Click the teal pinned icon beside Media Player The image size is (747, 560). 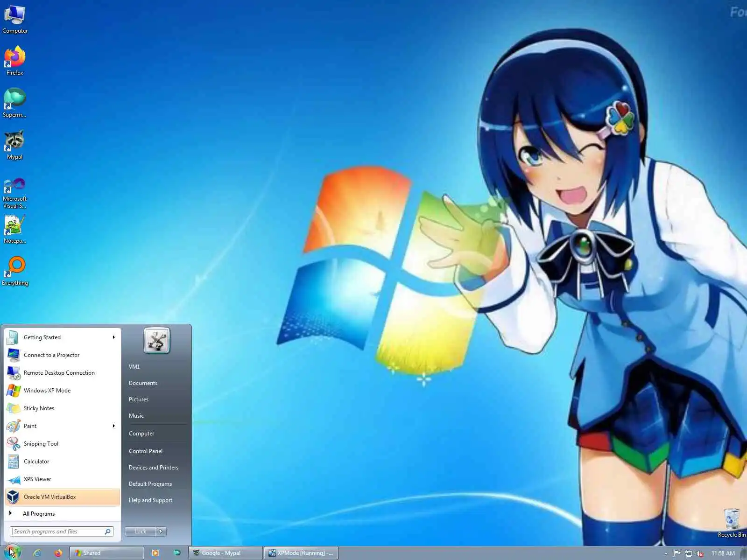click(x=177, y=553)
